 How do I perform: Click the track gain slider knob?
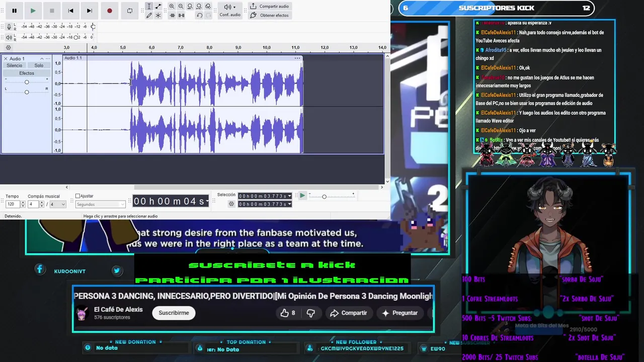tap(27, 82)
